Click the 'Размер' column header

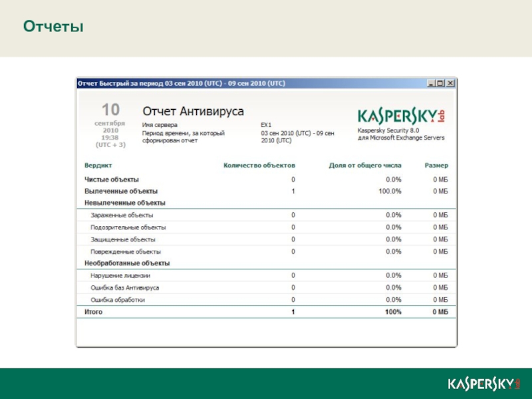(436, 165)
